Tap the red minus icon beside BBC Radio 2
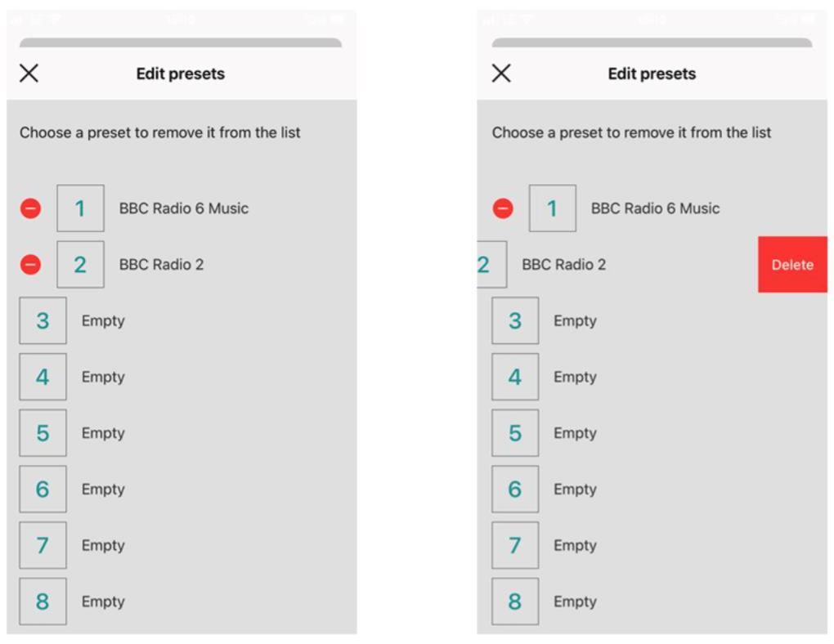 [30, 265]
